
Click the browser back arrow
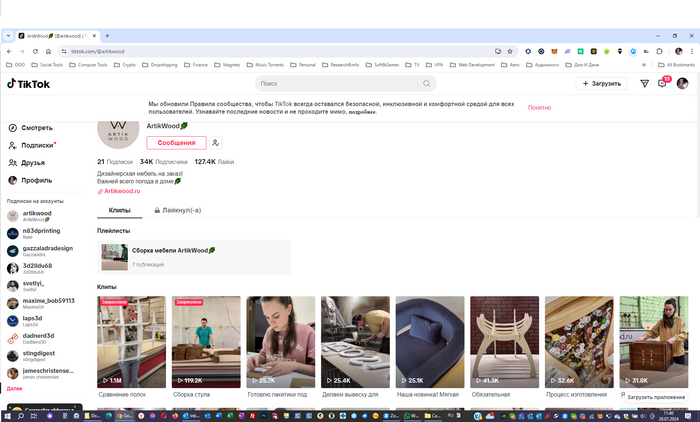point(9,51)
